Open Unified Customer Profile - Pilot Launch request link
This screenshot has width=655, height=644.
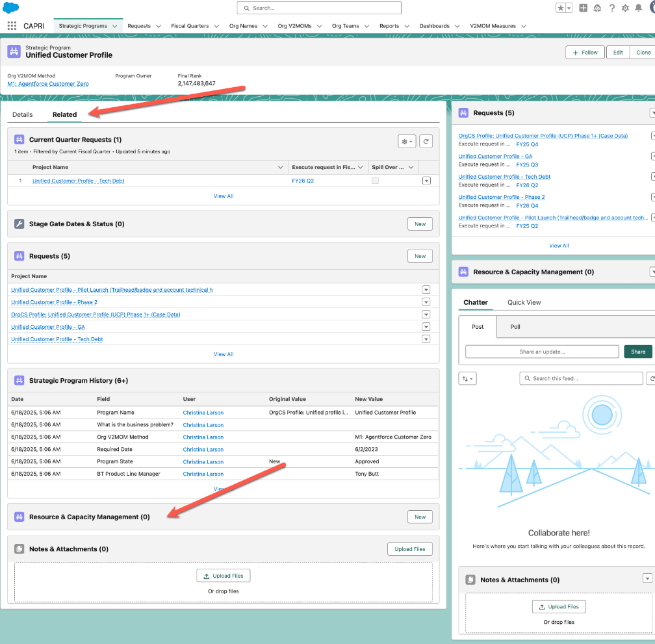pos(112,290)
